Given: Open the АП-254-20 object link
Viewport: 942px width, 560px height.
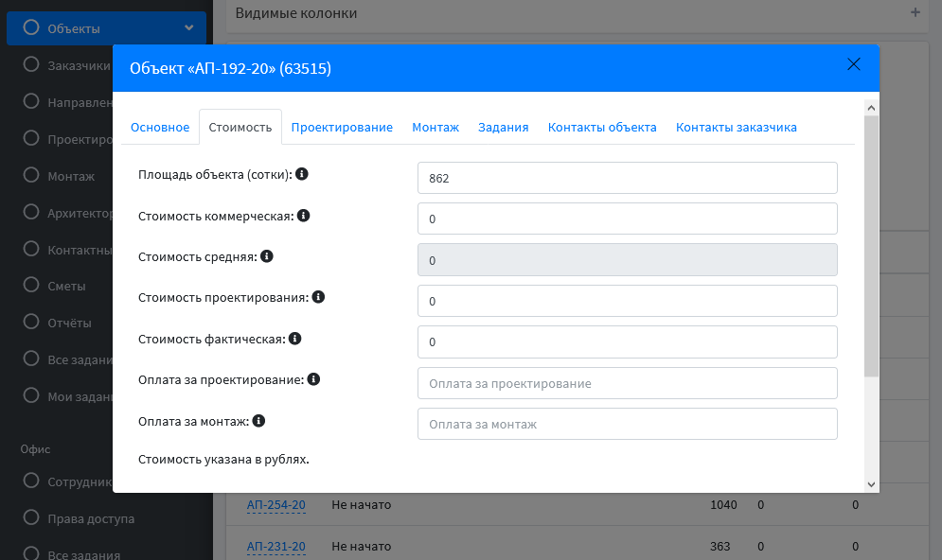Looking at the screenshot, I should pos(275,505).
